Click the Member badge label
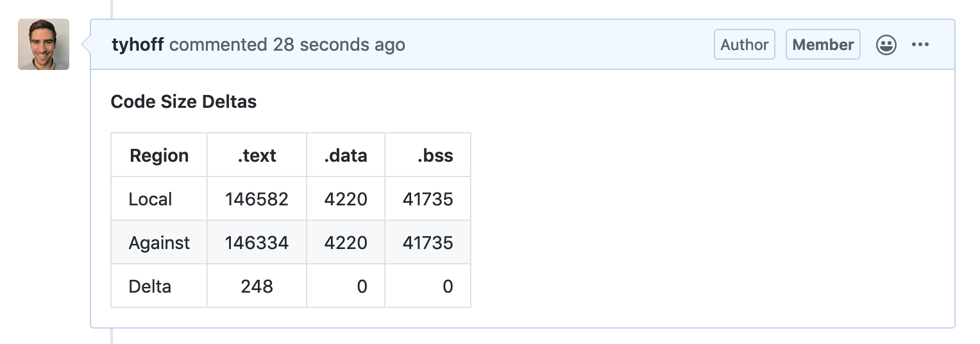The image size is (980, 344). (823, 45)
